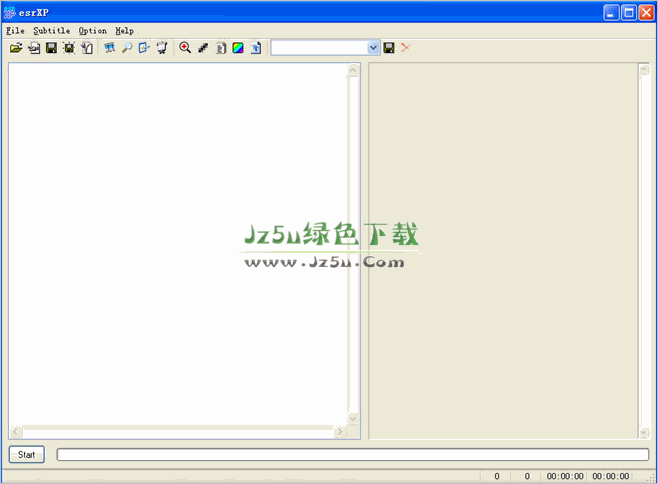Click the plain magnifying glass icon

127,48
